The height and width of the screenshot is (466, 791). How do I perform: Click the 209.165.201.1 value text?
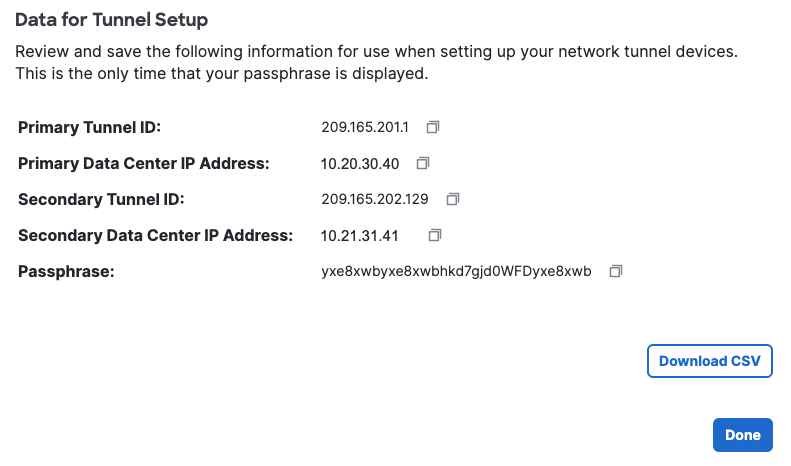coord(365,127)
